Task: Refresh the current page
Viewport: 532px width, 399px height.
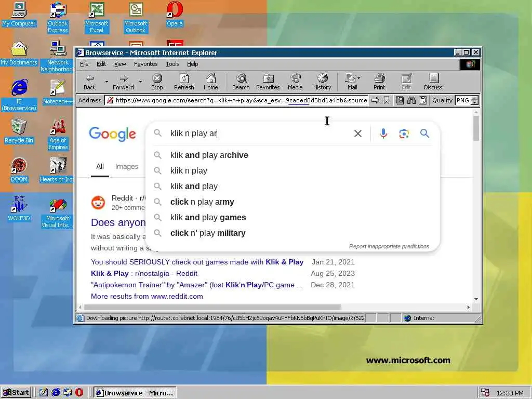Action: [x=184, y=82]
